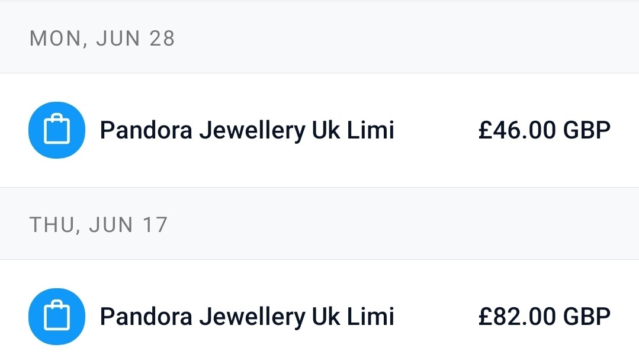This screenshot has height=364, width=639.
Task: Click the word Jewellery in the £82.00 row
Action: coord(252,317)
